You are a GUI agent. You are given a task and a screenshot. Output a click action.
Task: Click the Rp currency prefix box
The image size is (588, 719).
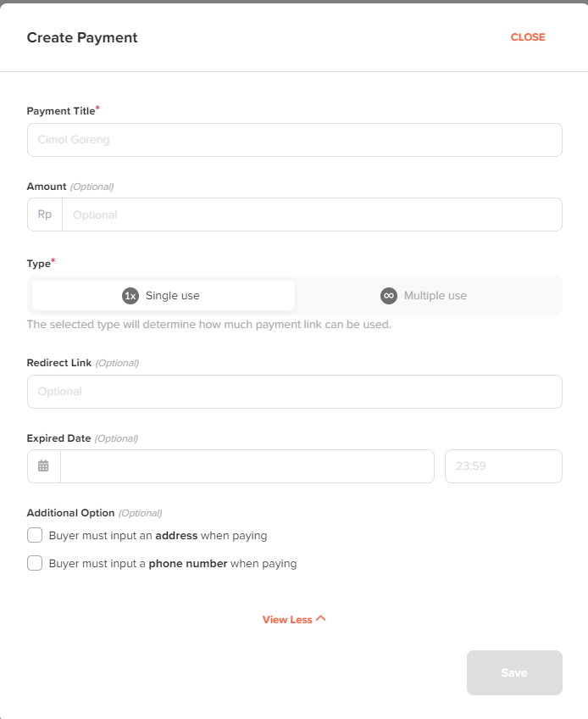[43, 215]
